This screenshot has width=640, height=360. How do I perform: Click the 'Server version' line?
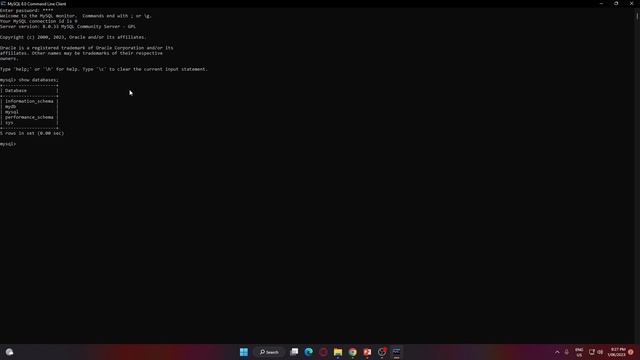(68, 27)
